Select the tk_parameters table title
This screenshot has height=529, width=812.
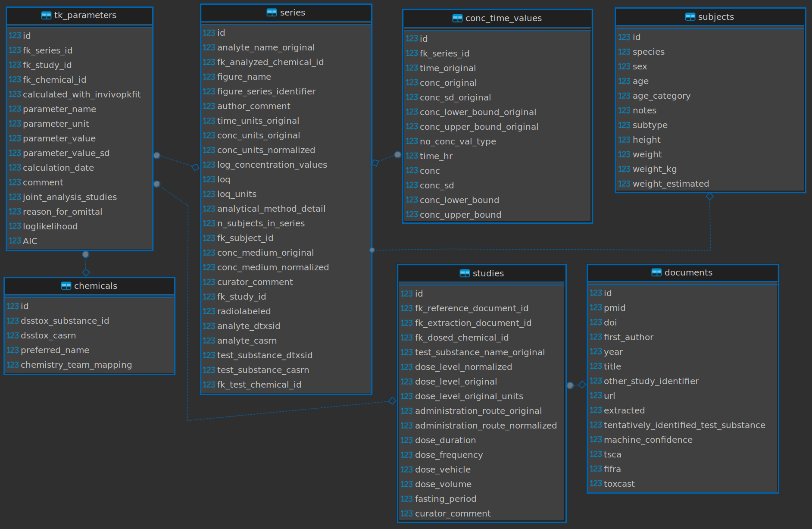tap(85, 16)
